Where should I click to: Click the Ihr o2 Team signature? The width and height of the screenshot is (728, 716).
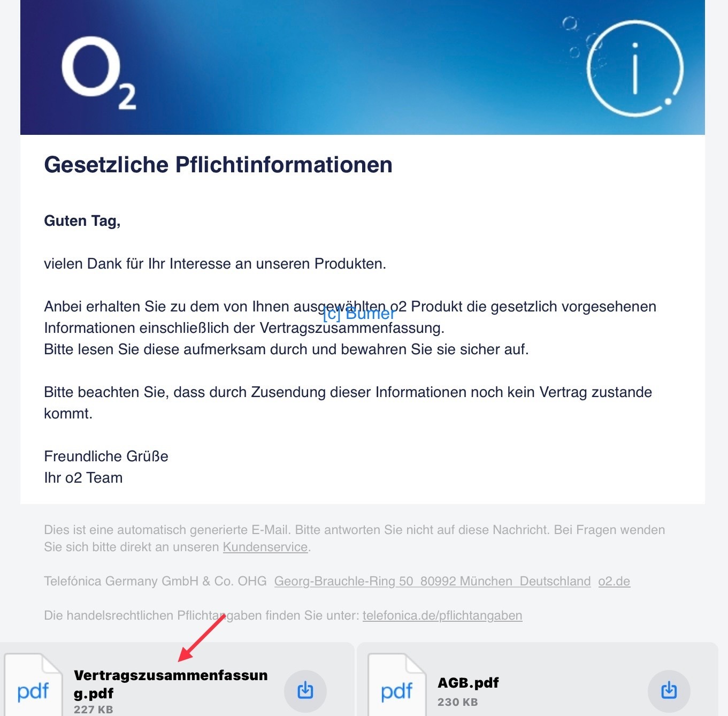(x=83, y=478)
